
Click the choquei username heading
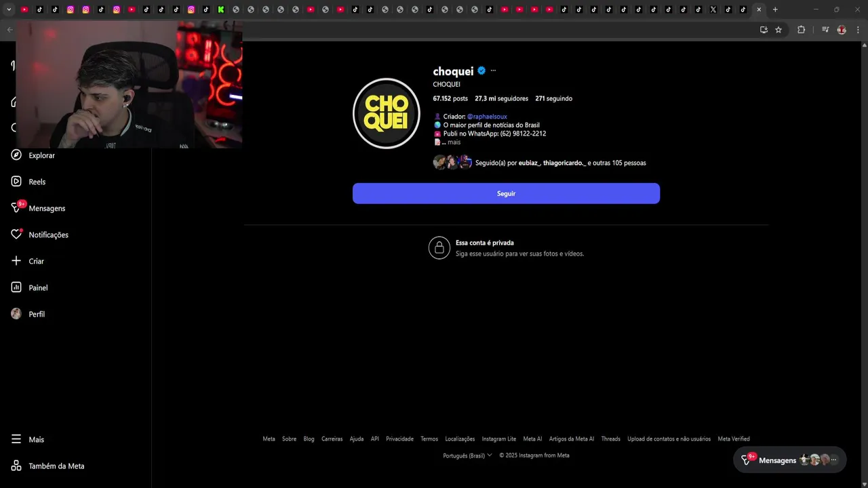click(x=453, y=71)
